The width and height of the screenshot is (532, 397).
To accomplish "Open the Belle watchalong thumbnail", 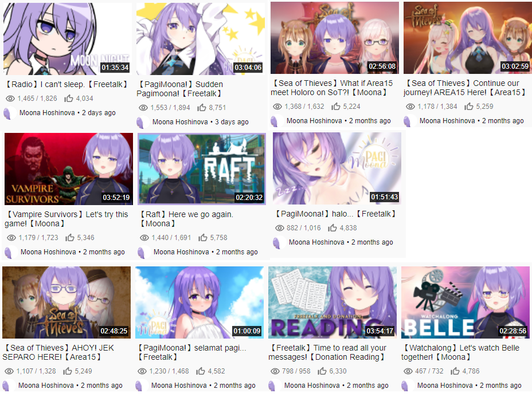I will point(465,302).
